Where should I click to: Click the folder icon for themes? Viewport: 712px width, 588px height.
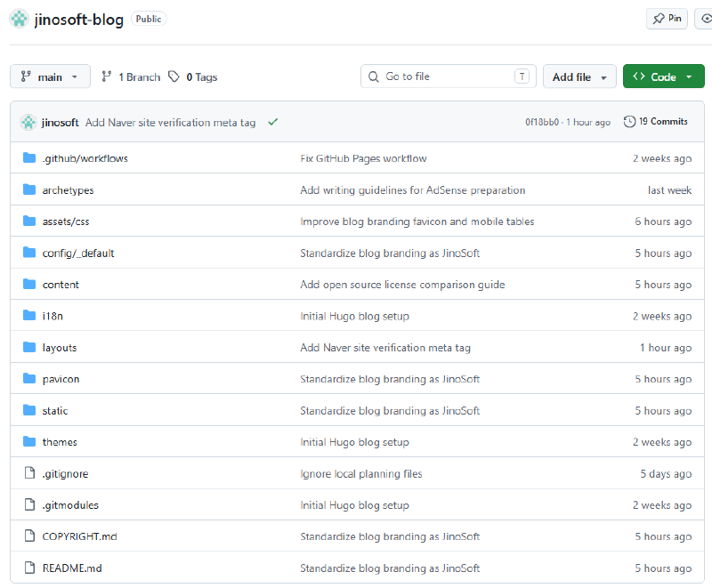tap(29, 441)
